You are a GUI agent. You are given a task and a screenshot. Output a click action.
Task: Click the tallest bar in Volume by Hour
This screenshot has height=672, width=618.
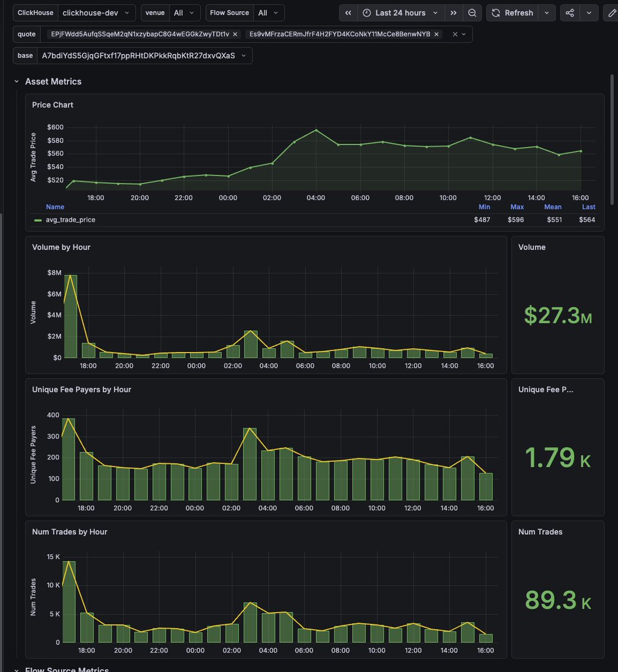click(71, 316)
